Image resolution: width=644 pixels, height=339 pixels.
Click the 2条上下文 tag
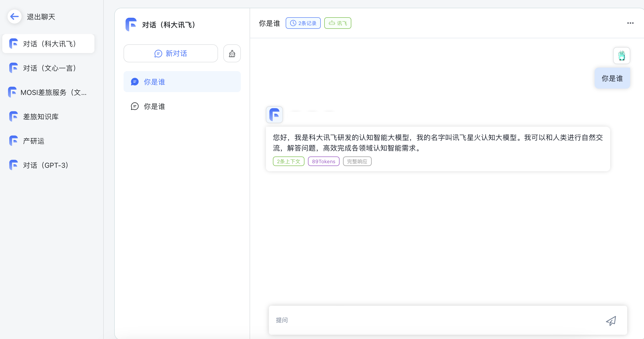tap(289, 161)
